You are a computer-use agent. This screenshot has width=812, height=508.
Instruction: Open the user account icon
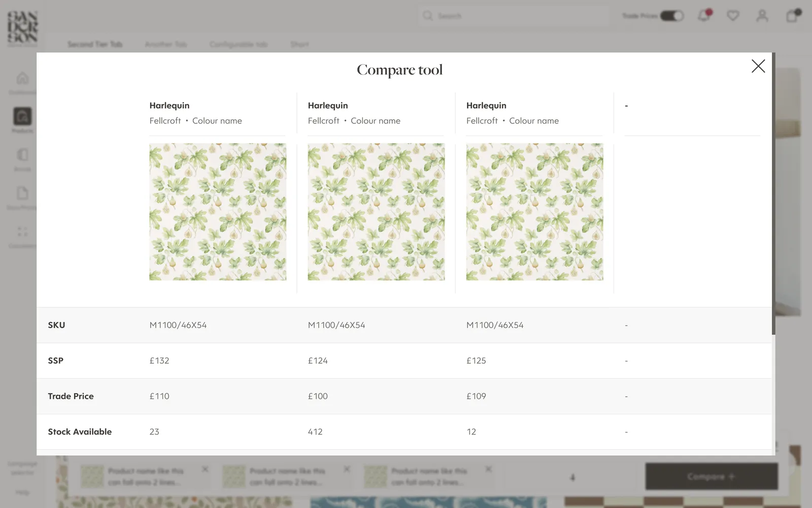762,16
